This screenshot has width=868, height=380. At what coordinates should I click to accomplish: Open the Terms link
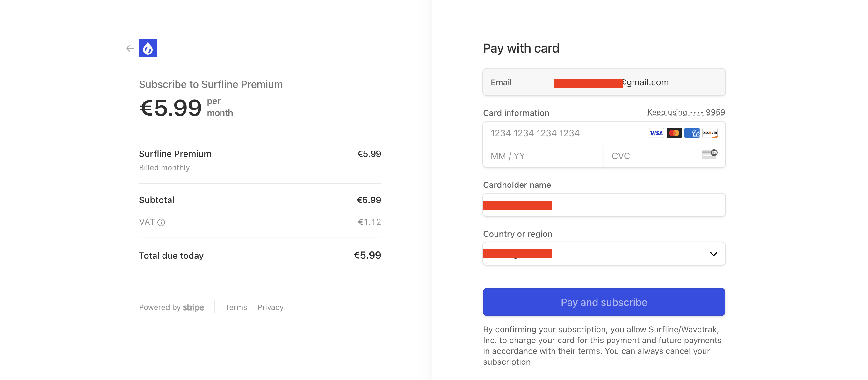tap(236, 307)
